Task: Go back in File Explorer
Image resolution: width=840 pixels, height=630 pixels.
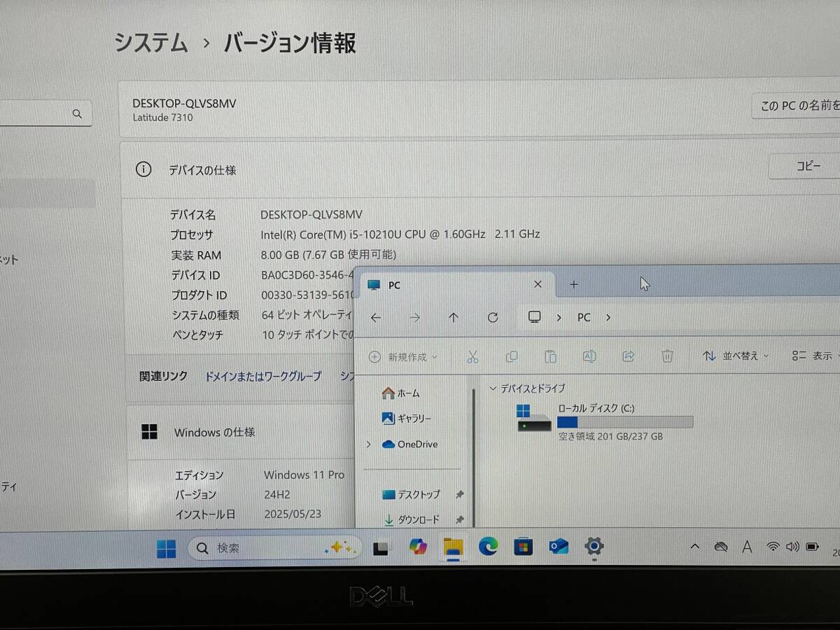Action: click(x=376, y=317)
